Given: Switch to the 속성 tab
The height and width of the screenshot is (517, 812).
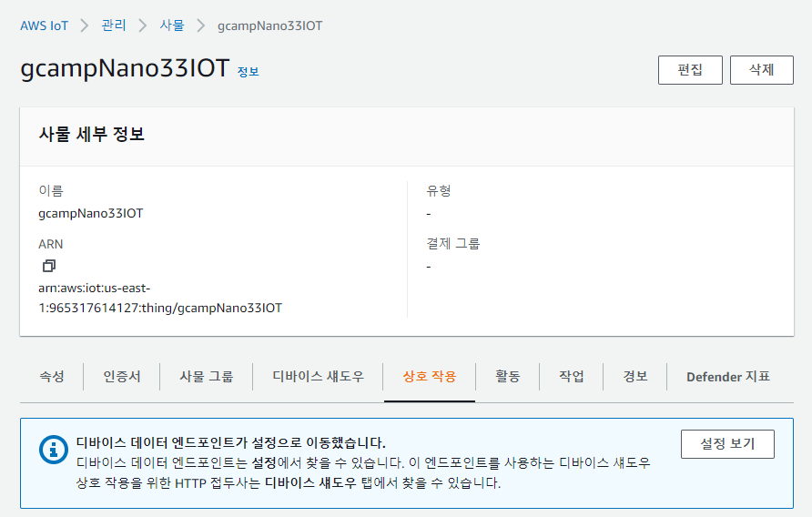Looking at the screenshot, I should (52, 377).
